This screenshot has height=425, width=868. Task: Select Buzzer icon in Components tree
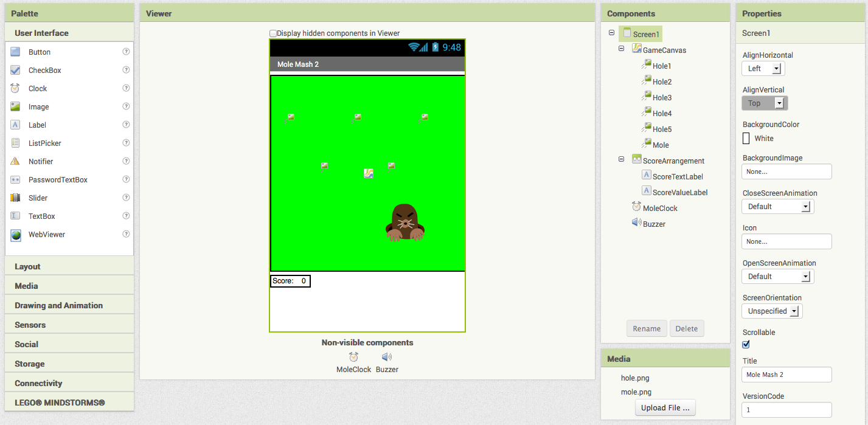tap(636, 223)
